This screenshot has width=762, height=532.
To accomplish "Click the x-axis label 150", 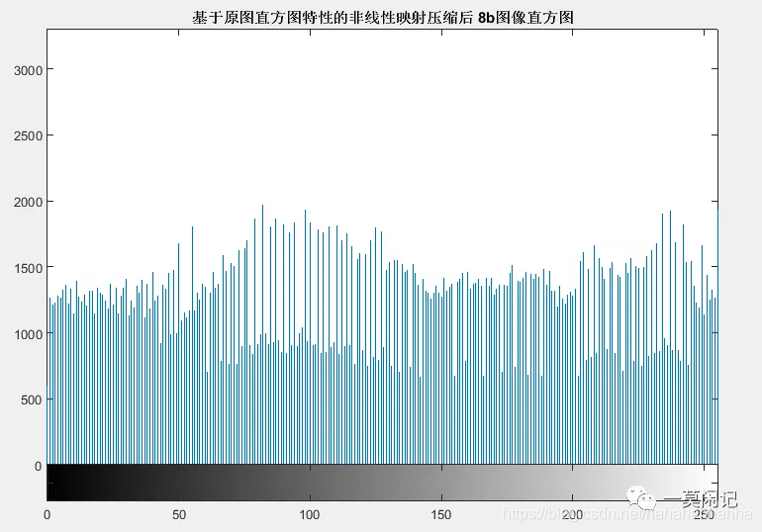I will pyautogui.click(x=441, y=515).
